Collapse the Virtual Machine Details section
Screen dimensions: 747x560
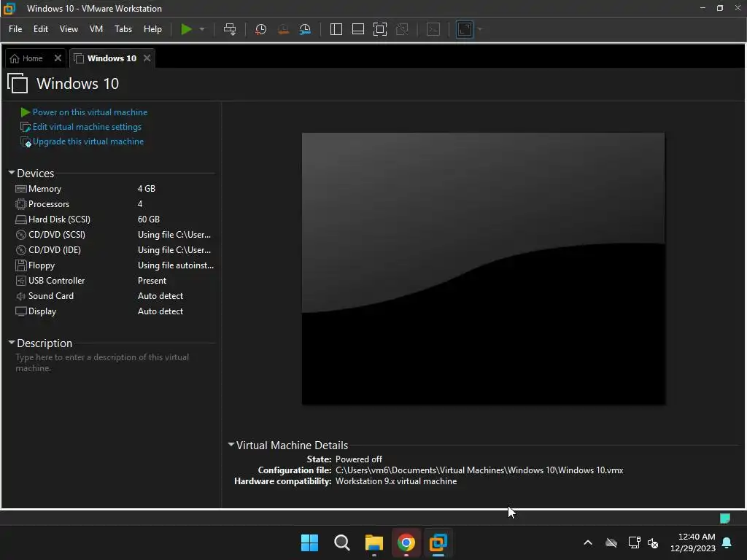click(x=231, y=445)
